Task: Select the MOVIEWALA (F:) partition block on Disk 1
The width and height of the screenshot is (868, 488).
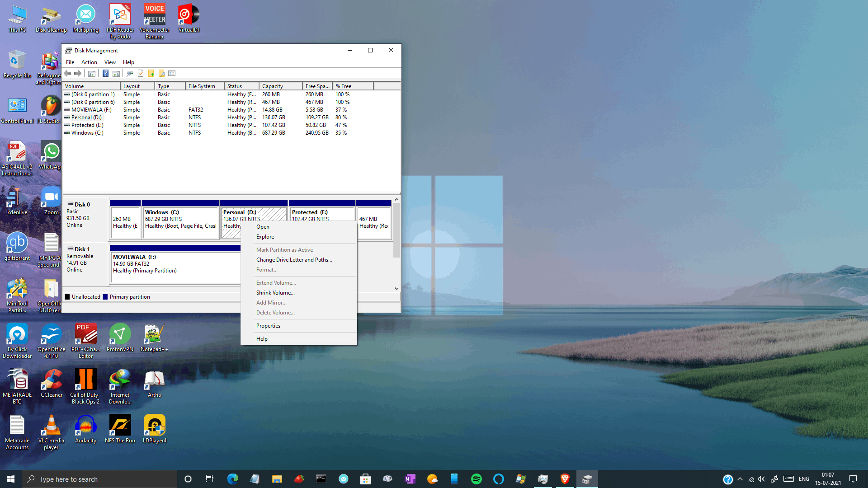Action: click(175, 264)
